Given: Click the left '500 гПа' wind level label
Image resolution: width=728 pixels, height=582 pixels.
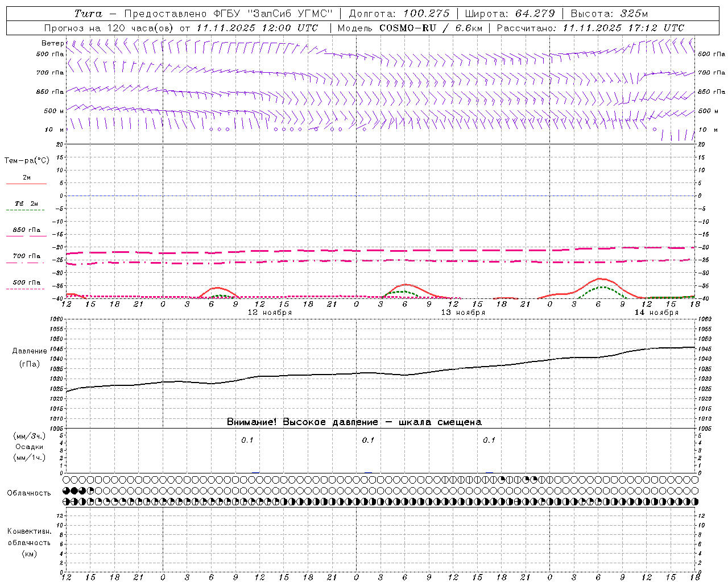Looking at the screenshot, I should click(50, 54).
